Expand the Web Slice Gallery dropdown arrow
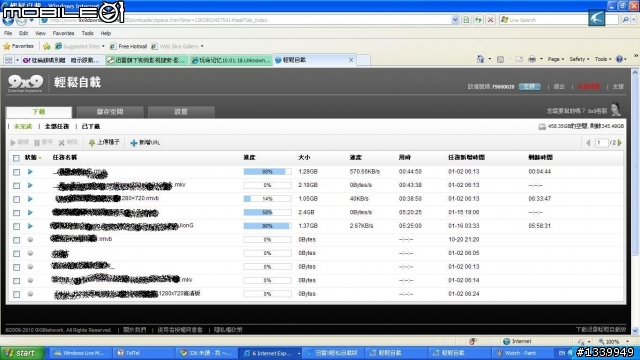The height and width of the screenshot is (360, 640). click(x=202, y=46)
